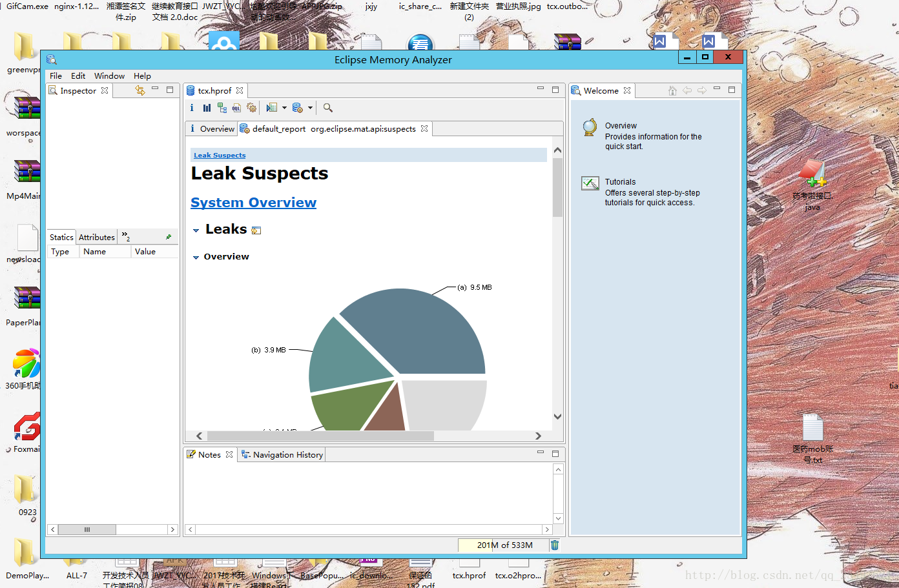Click the icon next to Leaks heading

256,230
